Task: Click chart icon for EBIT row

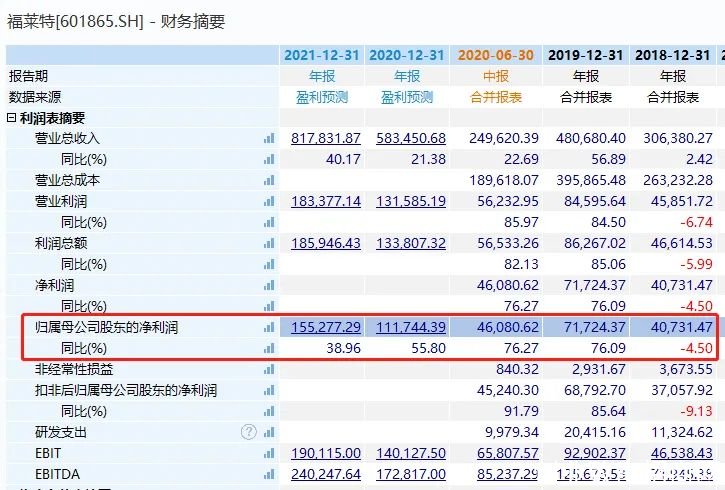Action: pyautogui.click(x=269, y=453)
